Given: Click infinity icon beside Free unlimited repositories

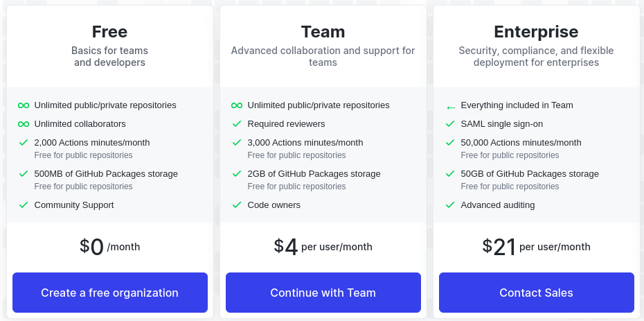Looking at the screenshot, I should (x=24, y=105).
